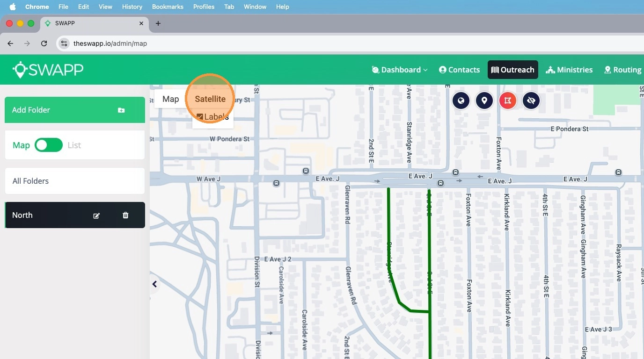The width and height of the screenshot is (644, 359).
Task: Click the "E Ave J 3" street label
Action: pos(598,329)
